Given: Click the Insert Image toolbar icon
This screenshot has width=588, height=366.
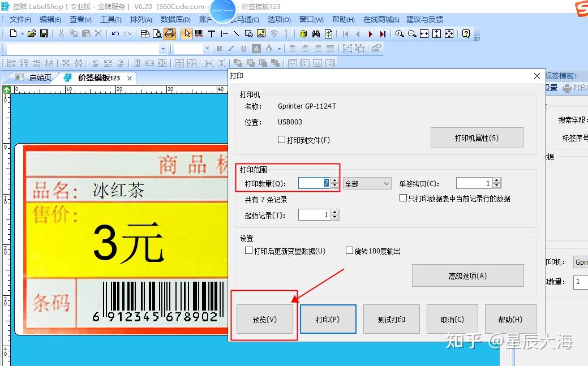Looking at the screenshot, I should [x=261, y=34].
